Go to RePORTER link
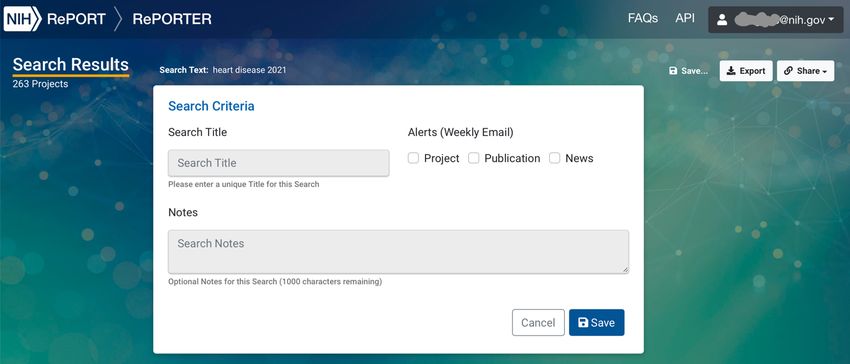850x364 pixels. tap(172, 19)
